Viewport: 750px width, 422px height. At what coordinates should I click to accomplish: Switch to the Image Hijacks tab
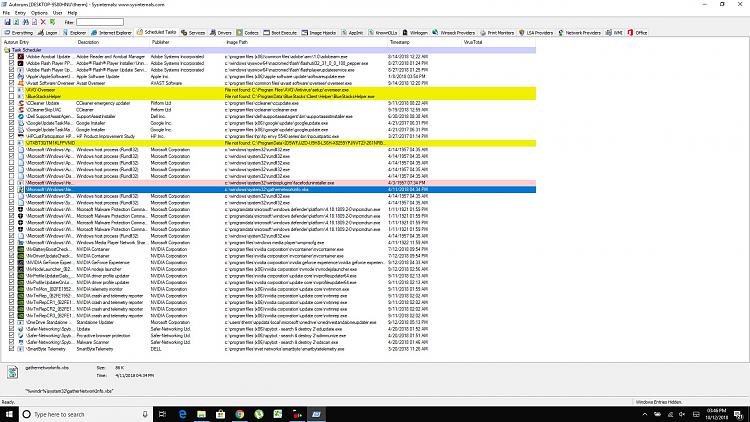coord(319,33)
